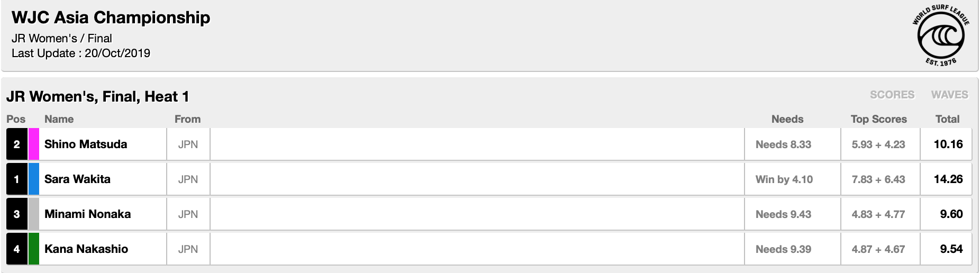Viewport: 980px width, 273px height.
Task: Select Minami Nonaka's name
Action: tap(87, 214)
